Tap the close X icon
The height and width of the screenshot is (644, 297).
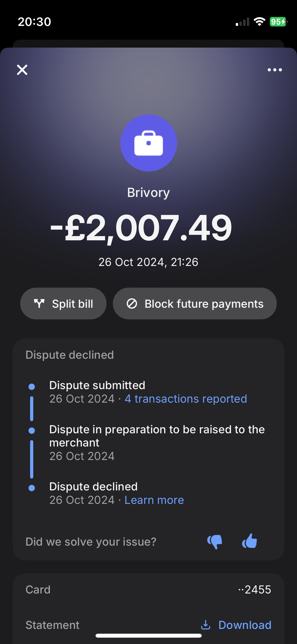[22, 70]
